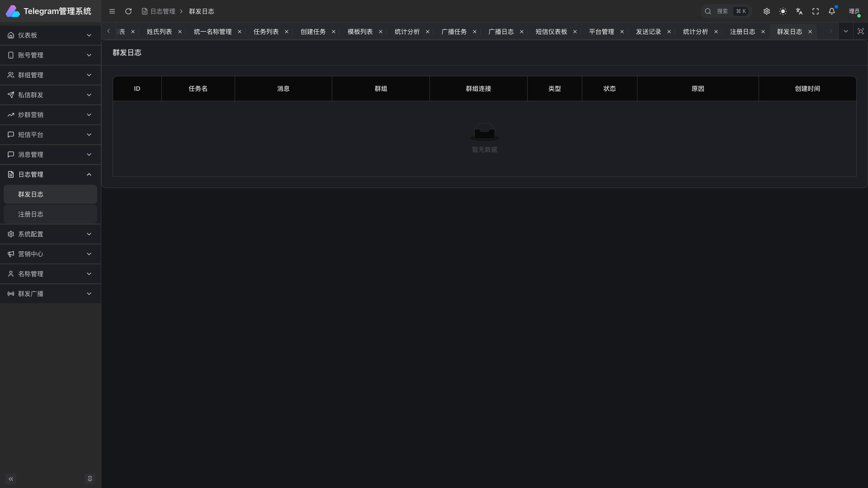Collapse the sidebar with the double-chevron icon
Image resolution: width=868 pixels, height=488 pixels.
[11, 479]
